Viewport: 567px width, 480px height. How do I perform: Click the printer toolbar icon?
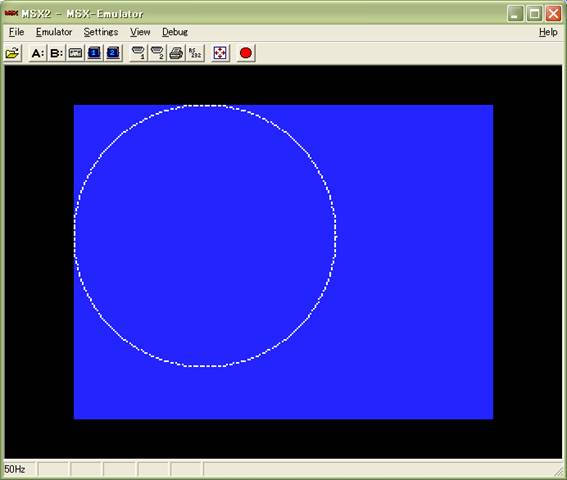coord(176,53)
